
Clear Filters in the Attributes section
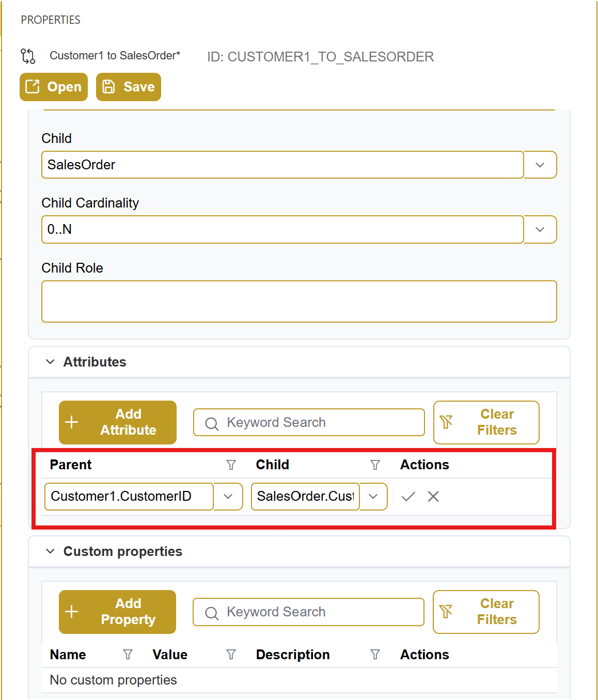486,422
